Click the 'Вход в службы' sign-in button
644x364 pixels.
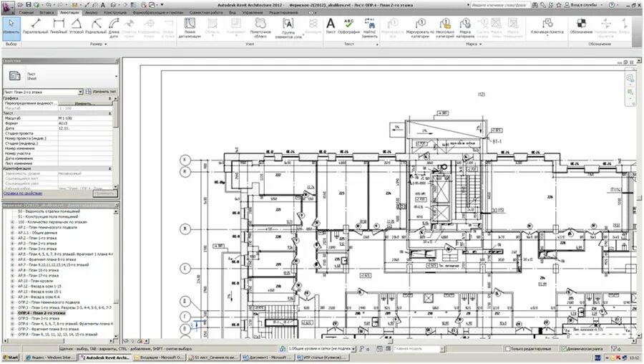[583, 5]
